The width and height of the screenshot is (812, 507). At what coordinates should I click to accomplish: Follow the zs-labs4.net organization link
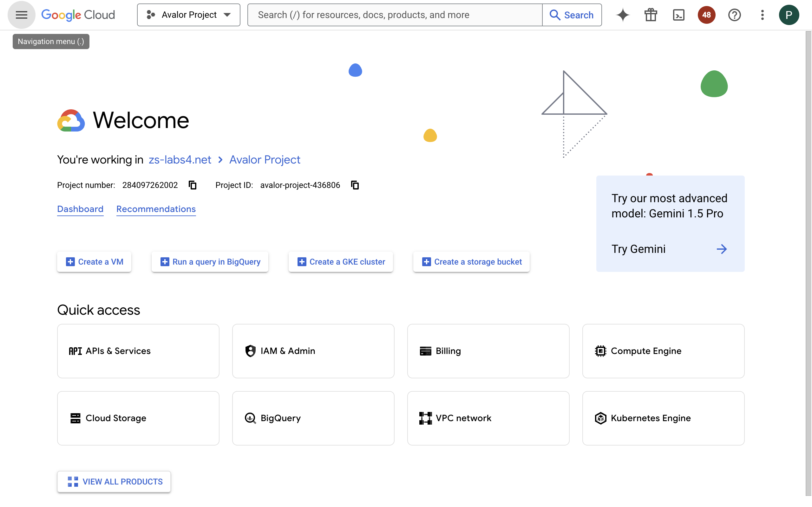pos(180,160)
